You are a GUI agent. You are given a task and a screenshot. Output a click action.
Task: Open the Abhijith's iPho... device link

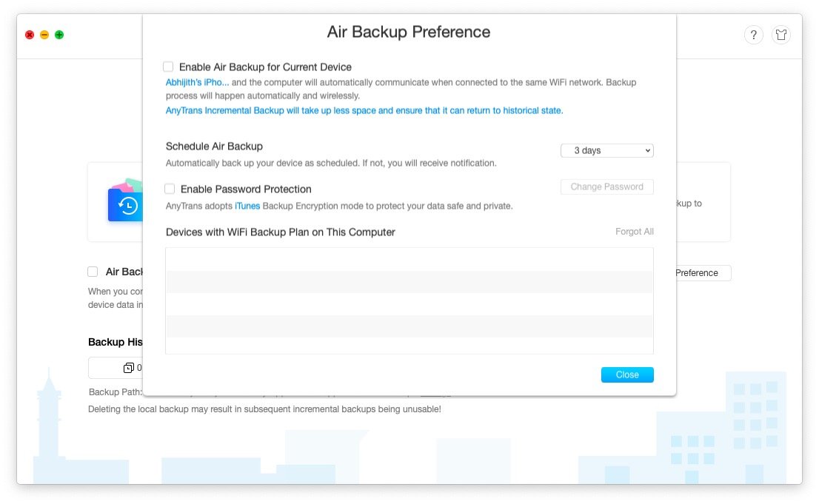click(197, 83)
